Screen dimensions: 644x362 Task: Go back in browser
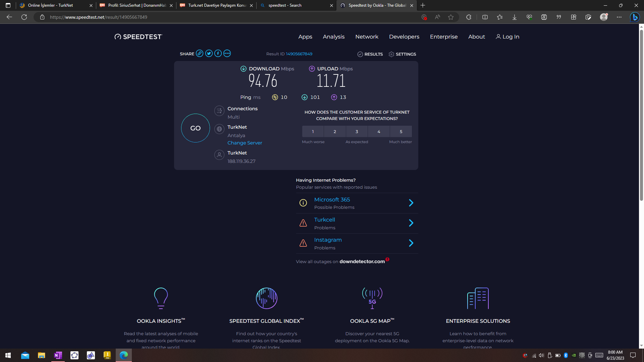pyautogui.click(x=9, y=17)
